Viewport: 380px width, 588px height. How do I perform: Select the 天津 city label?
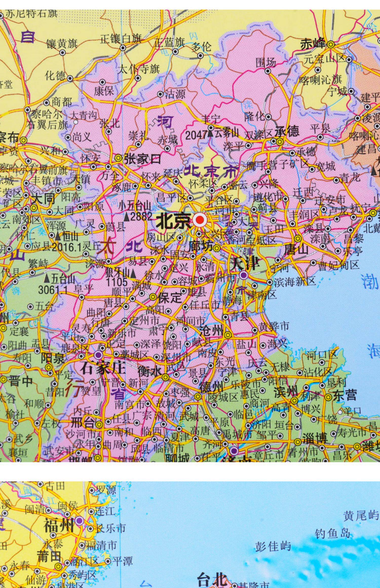pyautogui.click(x=245, y=263)
